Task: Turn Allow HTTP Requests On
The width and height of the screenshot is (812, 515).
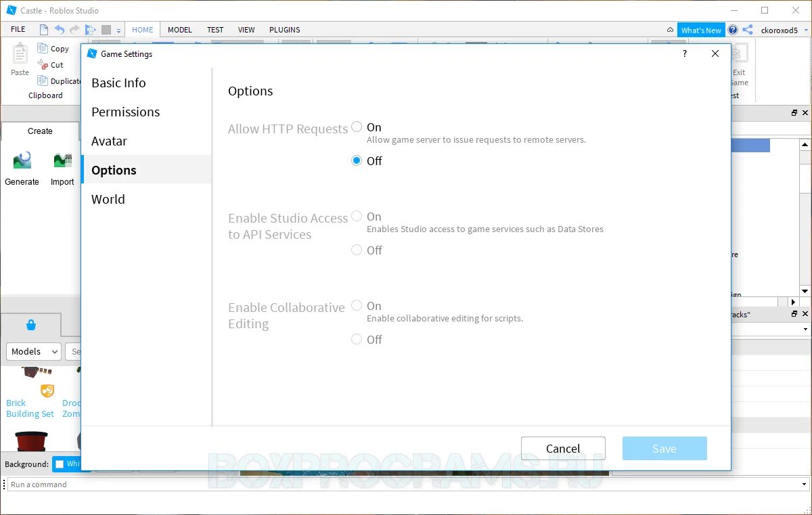Action: tap(357, 127)
